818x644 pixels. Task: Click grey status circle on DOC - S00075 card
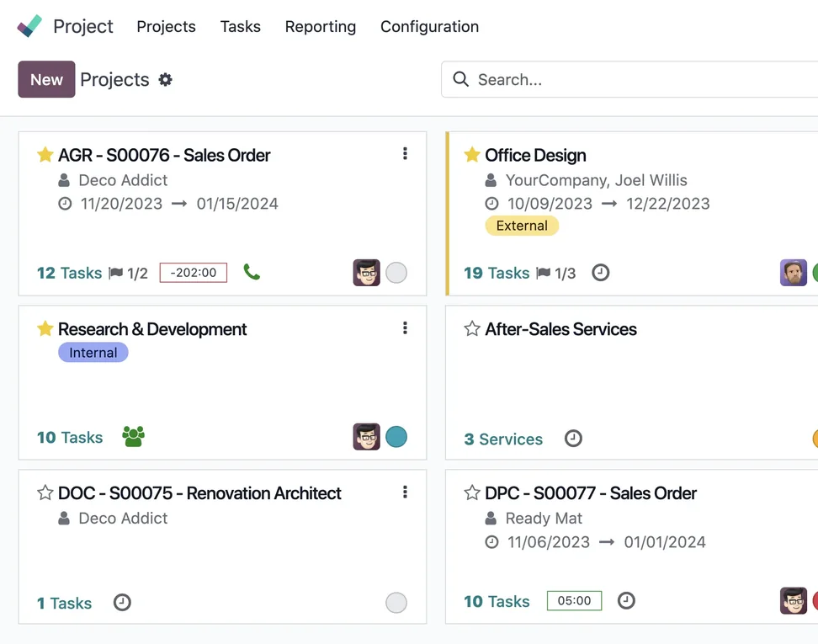pyautogui.click(x=396, y=603)
